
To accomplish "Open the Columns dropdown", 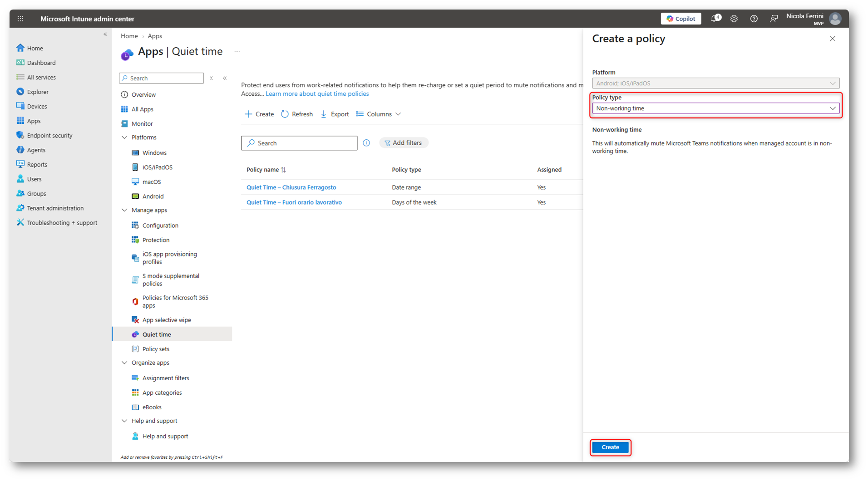I will click(379, 114).
